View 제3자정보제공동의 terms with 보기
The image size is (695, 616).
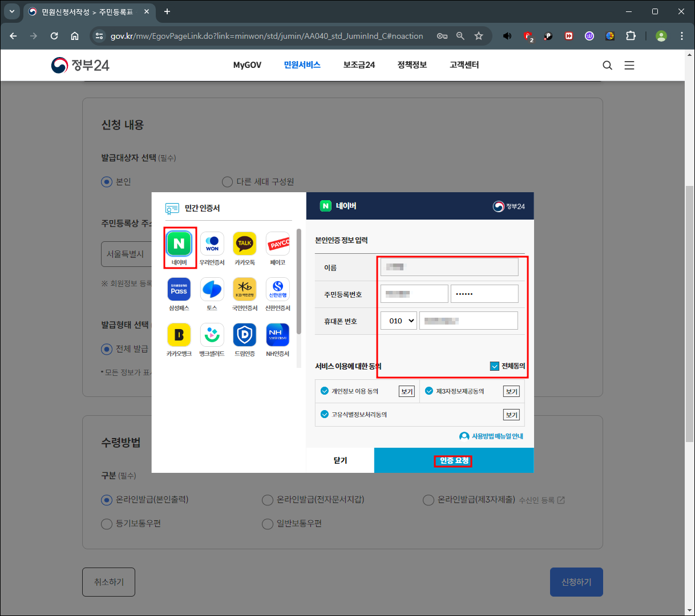[511, 391]
